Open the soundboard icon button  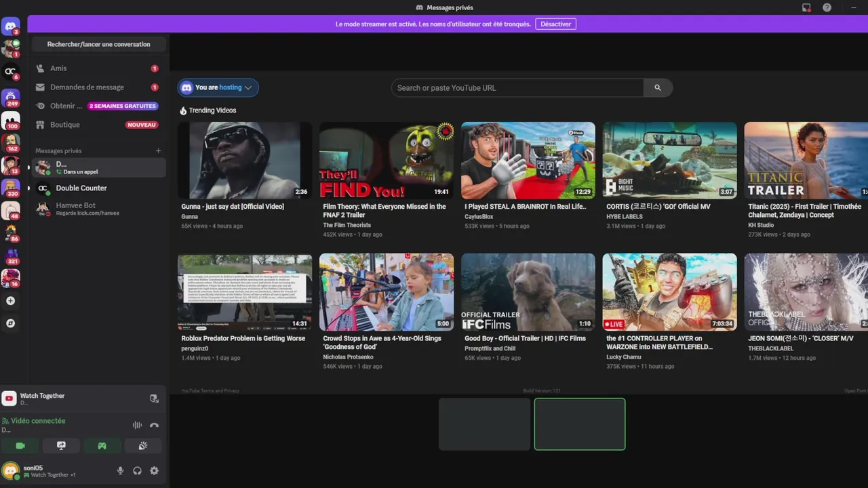[x=143, y=445]
